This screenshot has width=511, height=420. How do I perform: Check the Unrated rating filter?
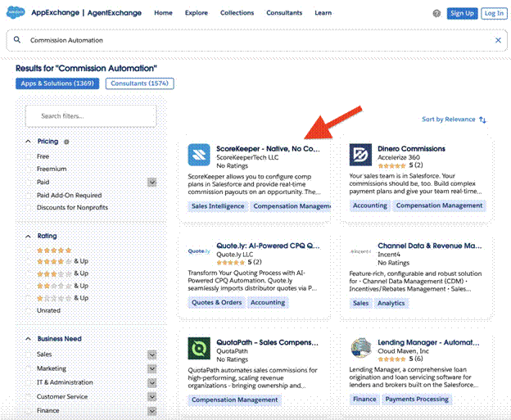(x=31, y=310)
